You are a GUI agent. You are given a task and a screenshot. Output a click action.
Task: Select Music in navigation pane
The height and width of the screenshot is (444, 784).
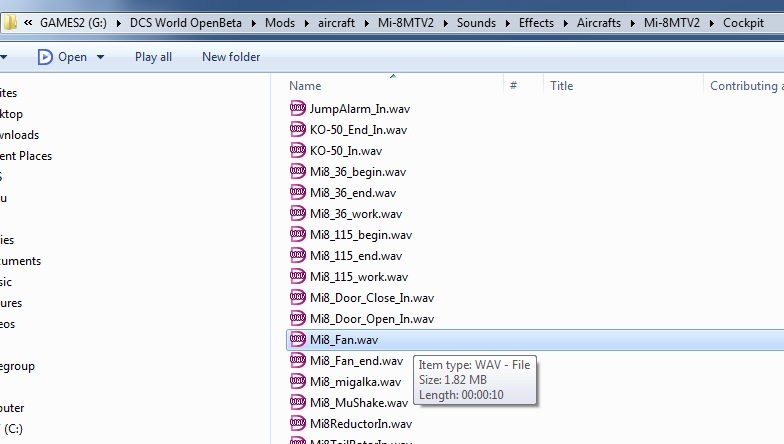point(6,282)
